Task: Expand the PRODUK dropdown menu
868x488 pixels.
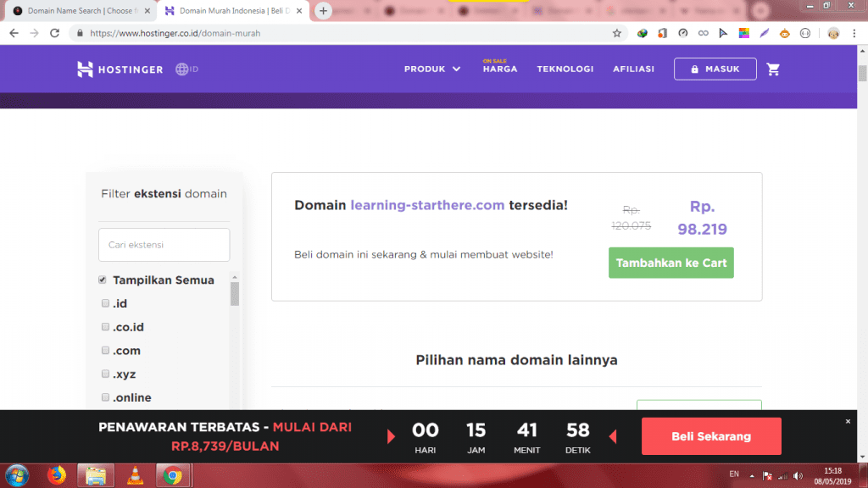Action: click(431, 69)
